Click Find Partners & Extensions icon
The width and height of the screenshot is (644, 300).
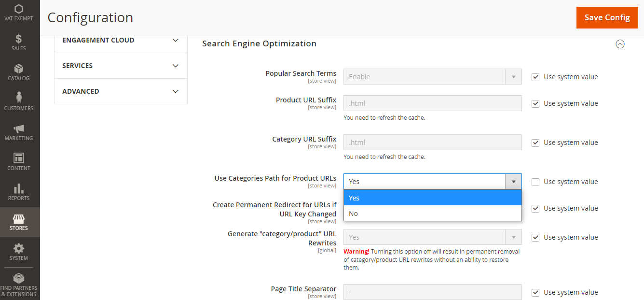[18, 279]
